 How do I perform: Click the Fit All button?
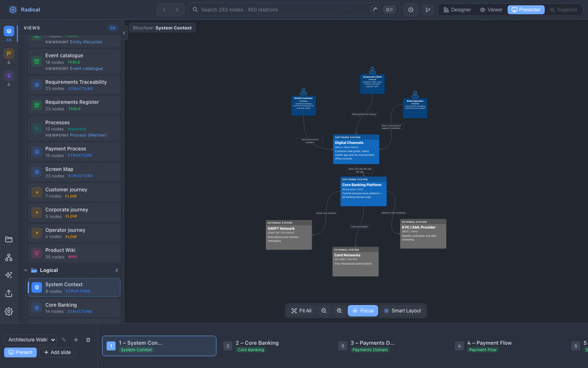[x=301, y=311]
